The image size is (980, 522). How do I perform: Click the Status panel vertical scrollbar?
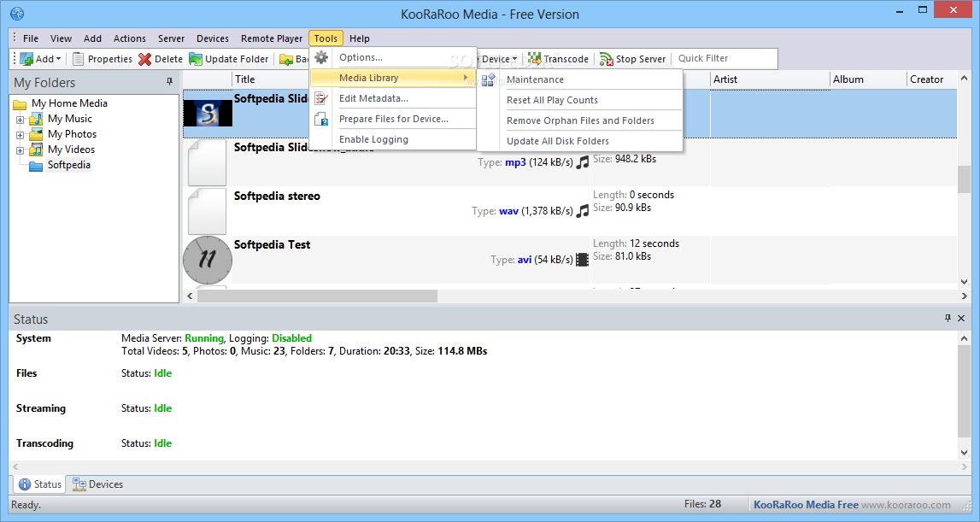point(964,390)
